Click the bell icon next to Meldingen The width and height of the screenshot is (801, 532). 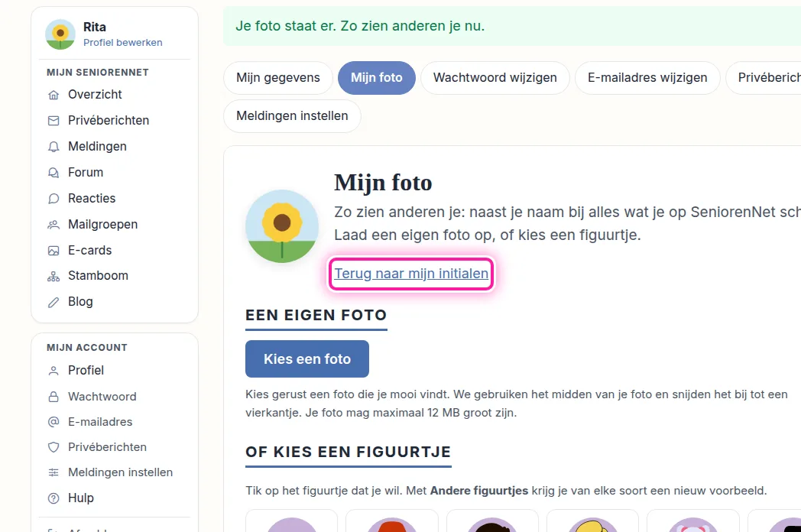click(54, 147)
